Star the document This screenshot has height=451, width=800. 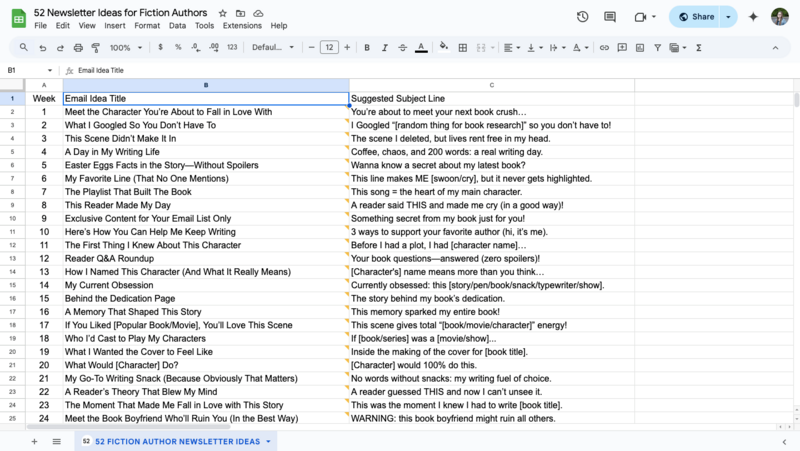click(222, 13)
